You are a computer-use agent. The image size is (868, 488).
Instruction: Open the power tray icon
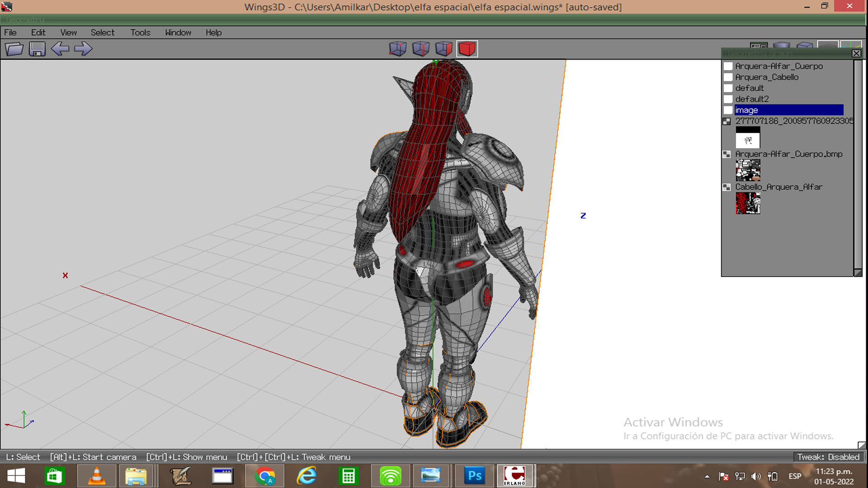[773, 476]
